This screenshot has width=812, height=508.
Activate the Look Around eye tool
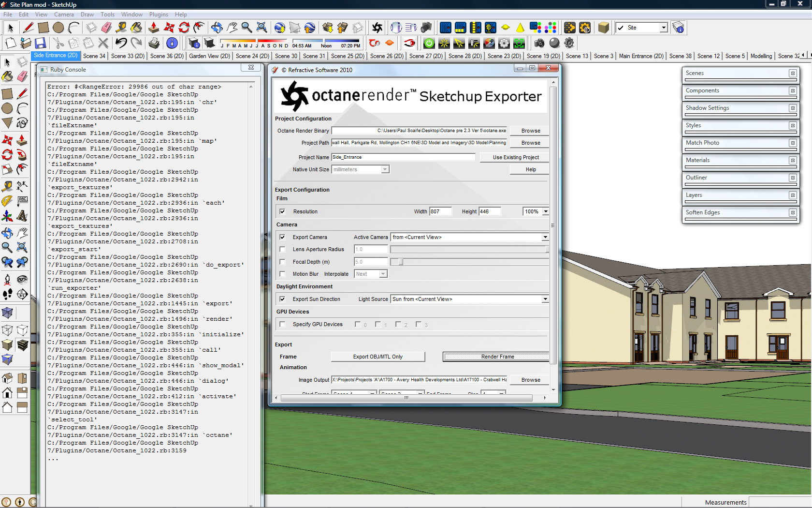click(x=22, y=279)
